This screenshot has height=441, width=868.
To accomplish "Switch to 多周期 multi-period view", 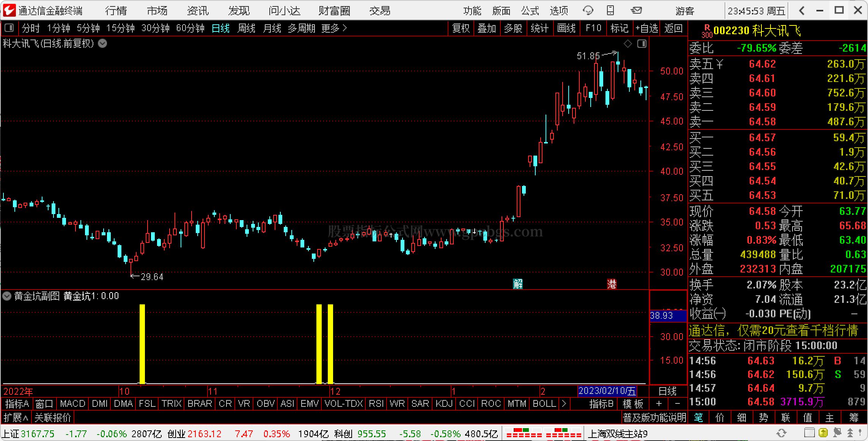I will (x=301, y=28).
